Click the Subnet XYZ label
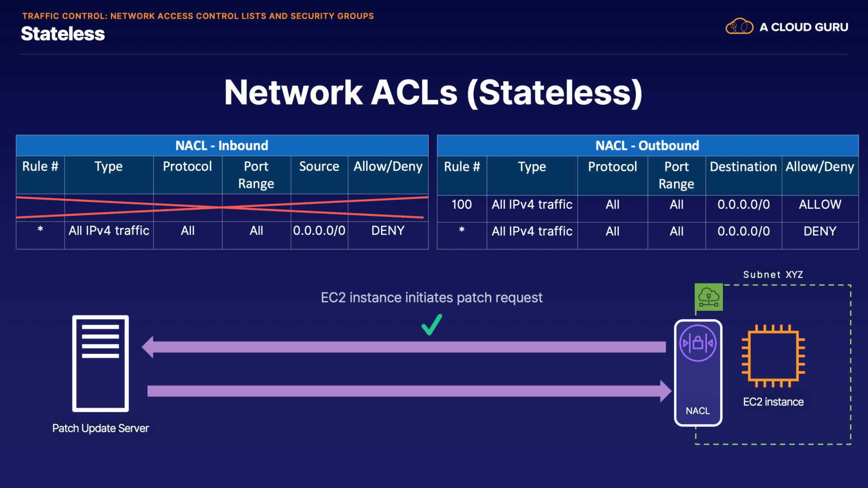868x488 pixels. tap(773, 275)
